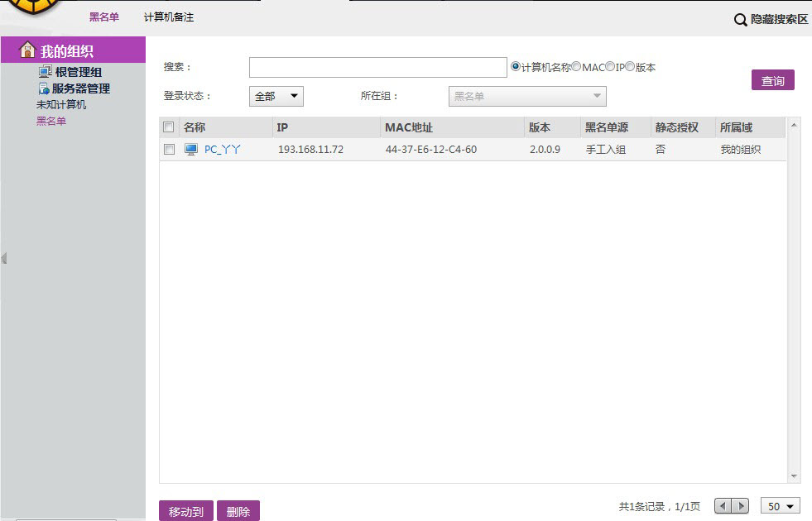Select 未知计算机 in the sidebar tree
This screenshot has height=521, width=812.
pyautogui.click(x=61, y=105)
